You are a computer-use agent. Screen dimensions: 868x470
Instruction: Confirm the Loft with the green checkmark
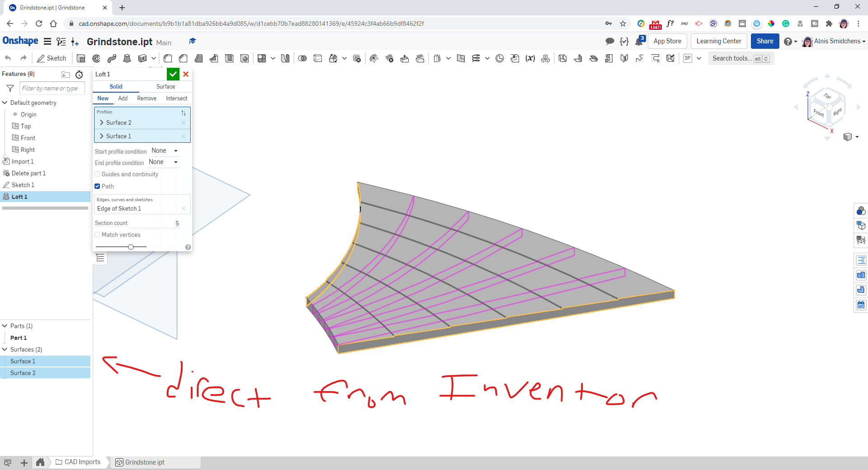point(173,74)
